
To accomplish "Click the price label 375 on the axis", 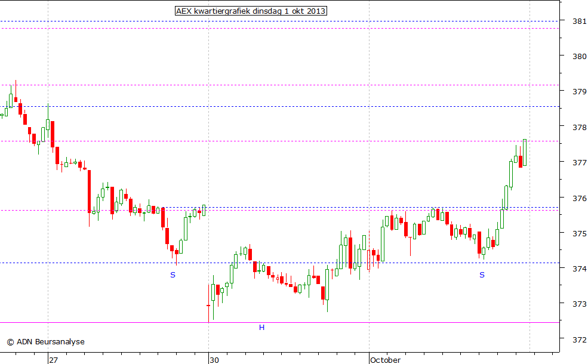I will tap(580, 233).
